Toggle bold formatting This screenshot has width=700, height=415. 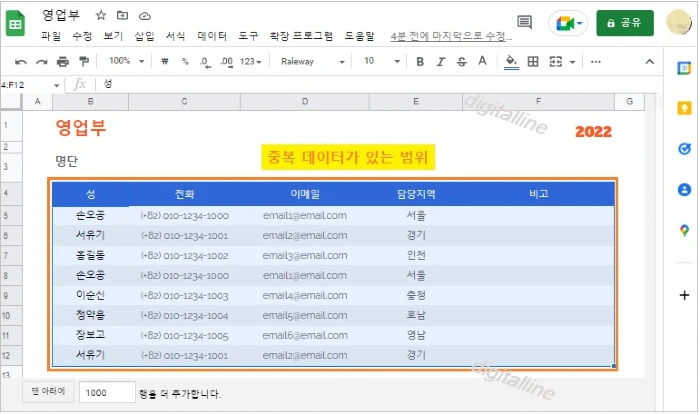(420, 62)
